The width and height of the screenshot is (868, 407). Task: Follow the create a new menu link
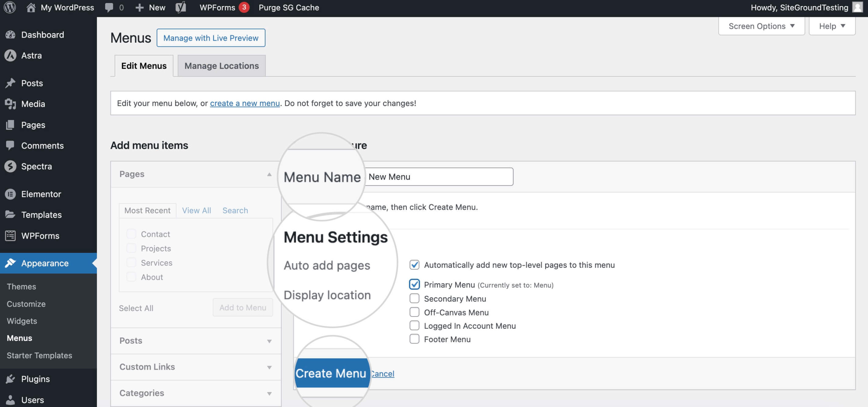tap(245, 103)
